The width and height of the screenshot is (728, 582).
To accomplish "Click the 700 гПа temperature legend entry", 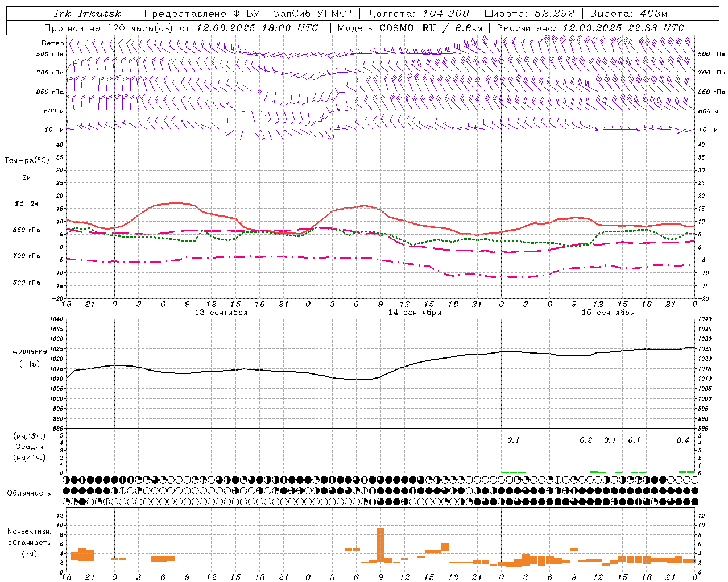I will click(27, 256).
